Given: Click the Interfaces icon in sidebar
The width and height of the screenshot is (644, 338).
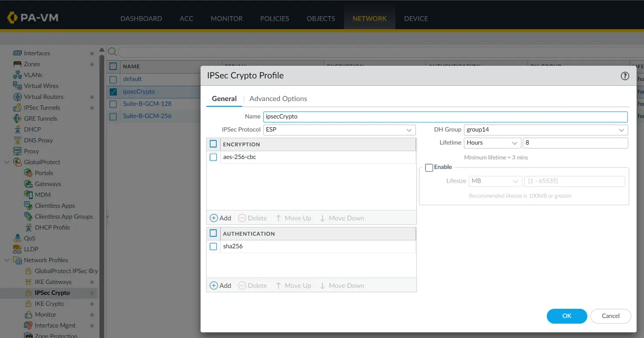Looking at the screenshot, I should [17, 53].
